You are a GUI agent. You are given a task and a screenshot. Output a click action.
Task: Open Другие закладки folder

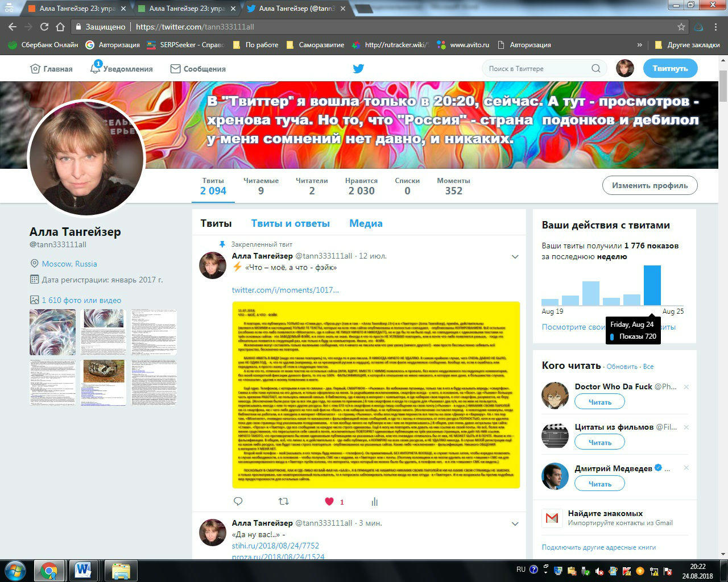point(687,45)
